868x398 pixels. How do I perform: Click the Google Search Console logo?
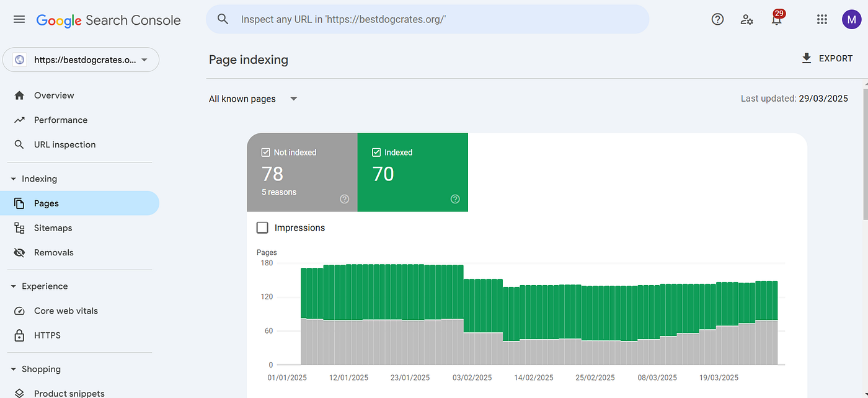click(108, 20)
